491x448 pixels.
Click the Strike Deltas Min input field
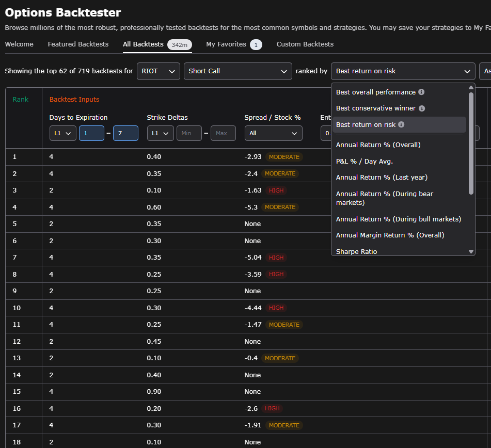[x=189, y=133]
